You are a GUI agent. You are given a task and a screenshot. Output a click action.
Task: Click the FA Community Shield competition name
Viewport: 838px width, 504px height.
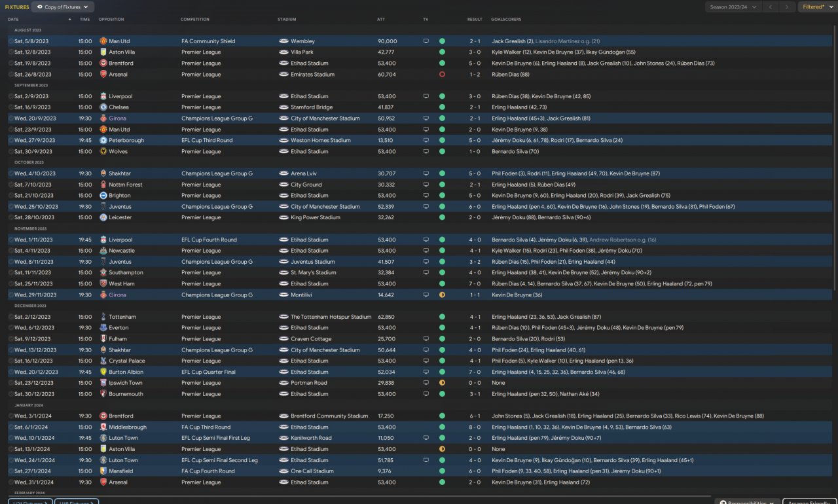click(x=208, y=41)
